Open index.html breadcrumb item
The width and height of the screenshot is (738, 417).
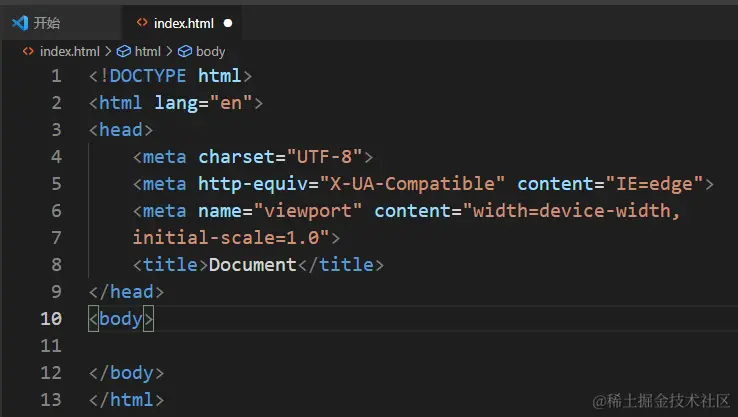coord(70,51)
